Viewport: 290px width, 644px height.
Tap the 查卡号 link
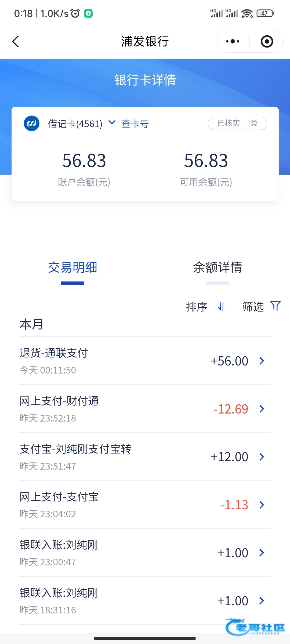[x=135, y=124]
